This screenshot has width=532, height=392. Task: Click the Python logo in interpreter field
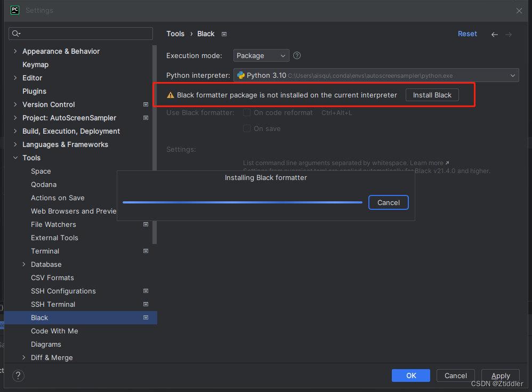point(243,75)
